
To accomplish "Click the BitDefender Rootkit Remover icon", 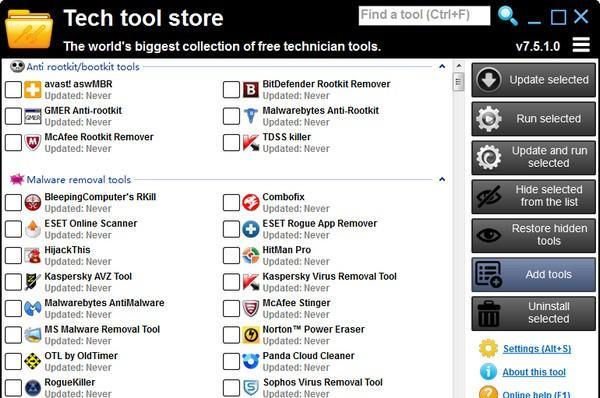I will coord(251,90).
